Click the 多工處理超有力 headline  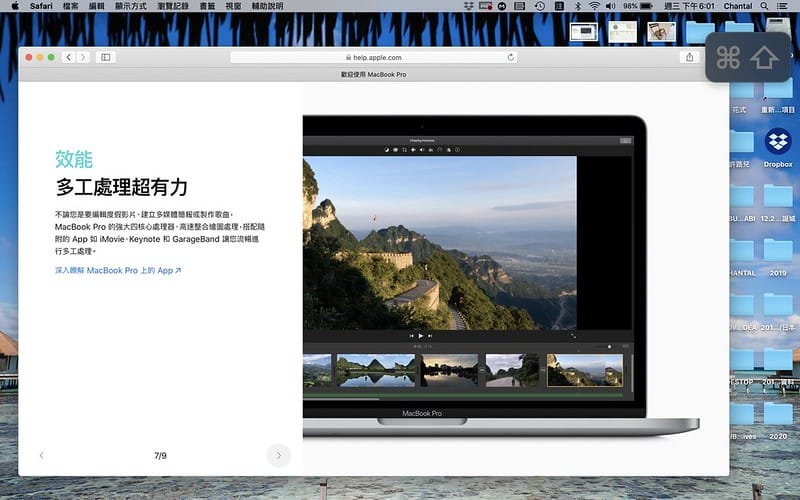click(121, 187)
